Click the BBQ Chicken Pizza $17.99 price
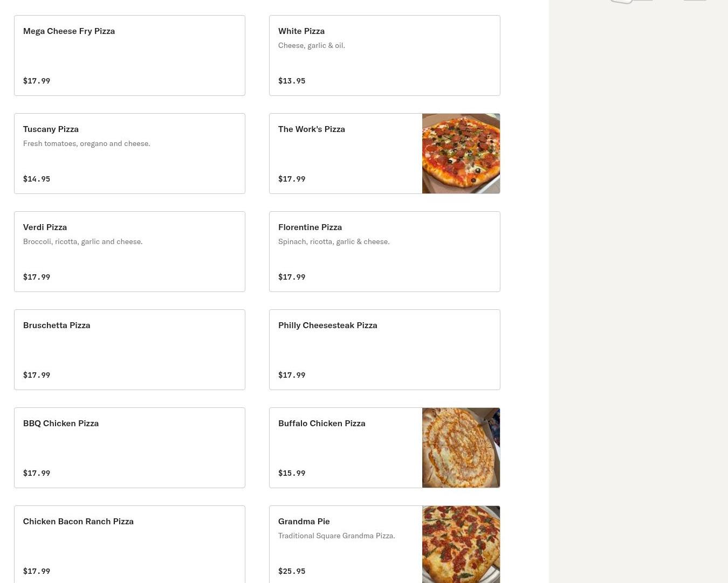 37,473
